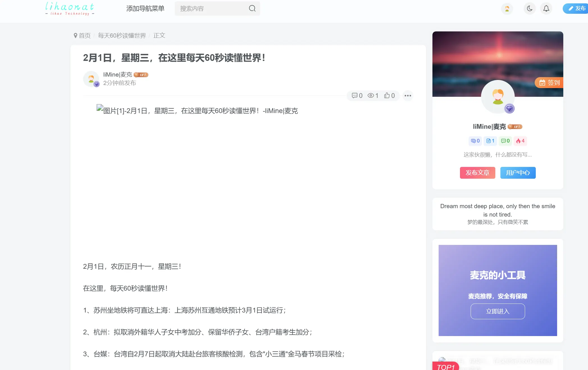Open author liMine|麦克 name link in the article
This screenshot has height=370, width=588.
click(117, 75)
